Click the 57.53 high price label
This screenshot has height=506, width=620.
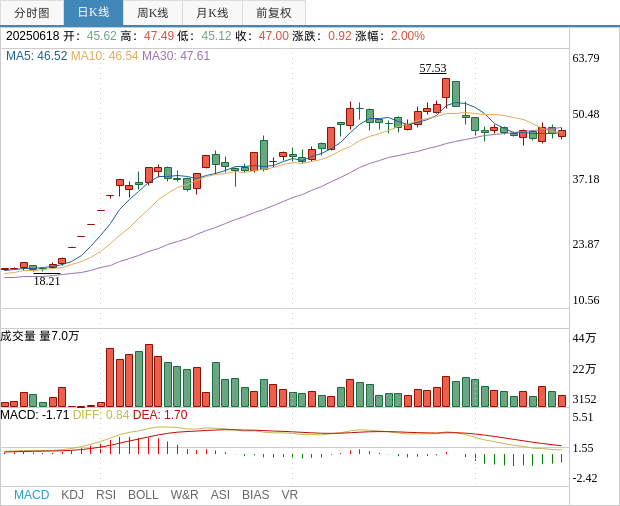(433, 68)
